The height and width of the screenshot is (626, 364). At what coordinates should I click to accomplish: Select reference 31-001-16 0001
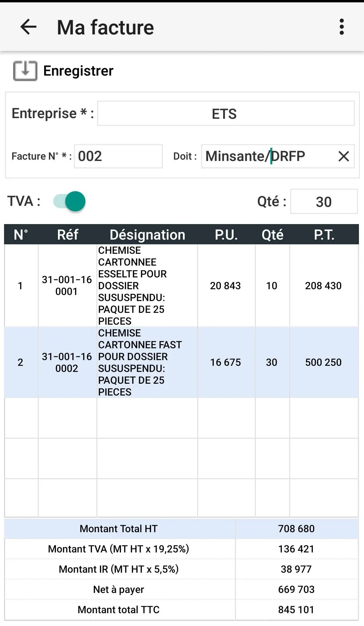[67, 285]
